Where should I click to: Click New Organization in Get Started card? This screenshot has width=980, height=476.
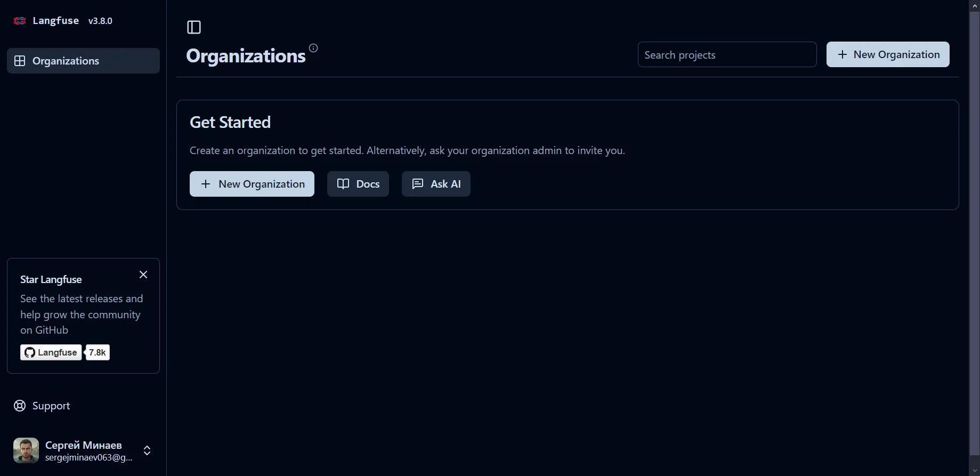click(252, 184)
